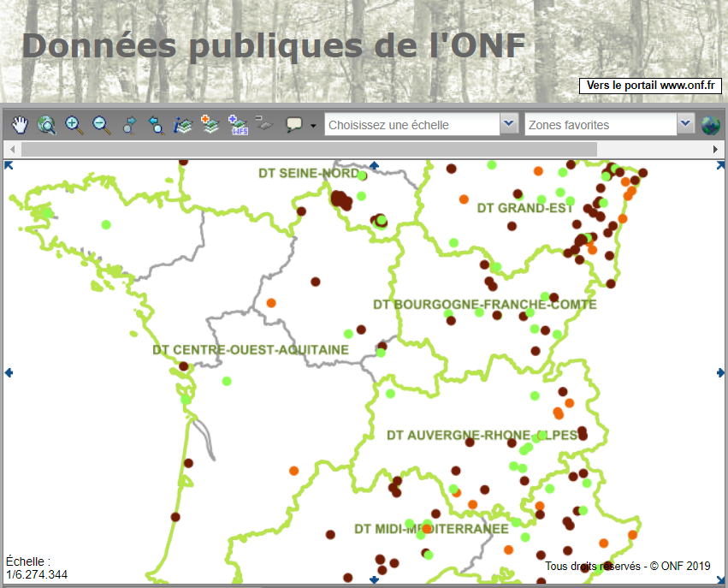This screenshot has height=588, width=728.
Task: Click the add WFS layer icon
Action: [x=239, y=126]
